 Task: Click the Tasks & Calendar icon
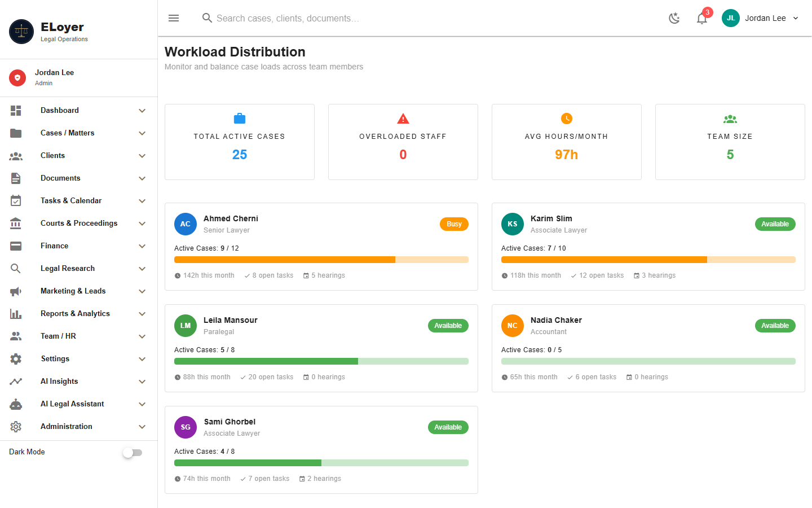click(16, 201)
